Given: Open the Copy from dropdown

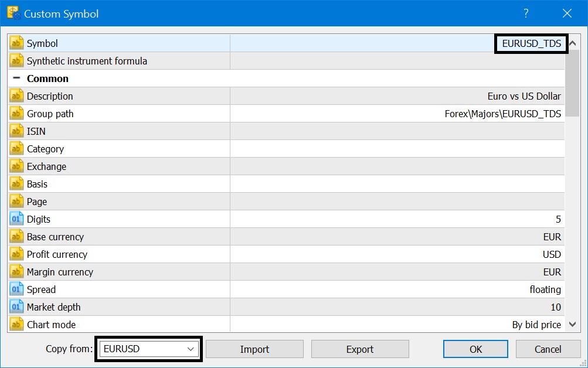Looking at the screenshot, I should 190,349.
